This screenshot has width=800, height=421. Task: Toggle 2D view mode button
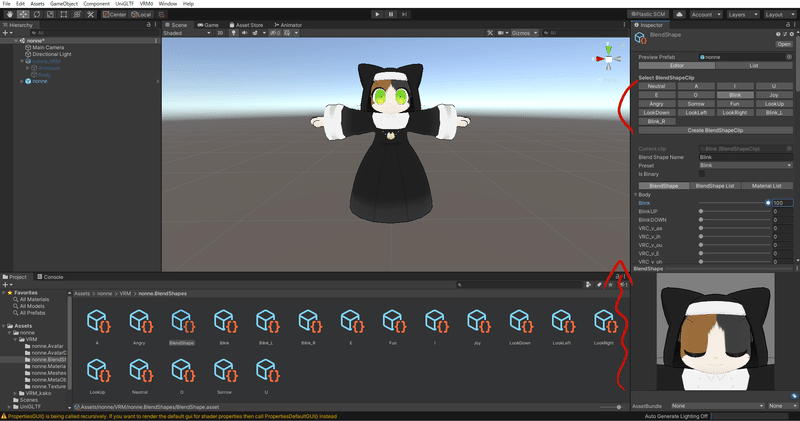coord(220,33)
